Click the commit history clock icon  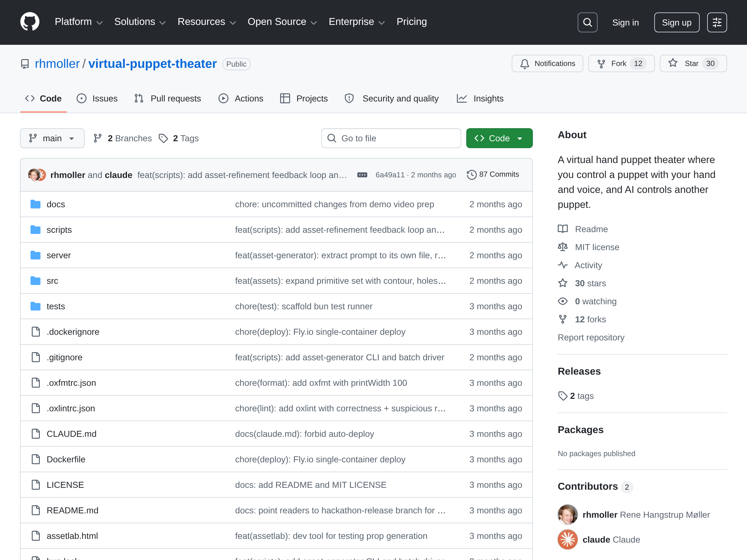coord(472,175)
